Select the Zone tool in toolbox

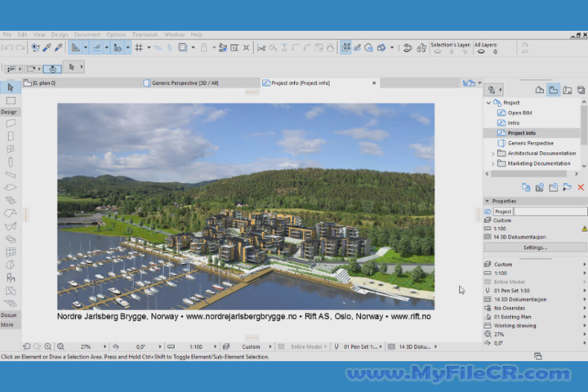(x=11, y=291)
